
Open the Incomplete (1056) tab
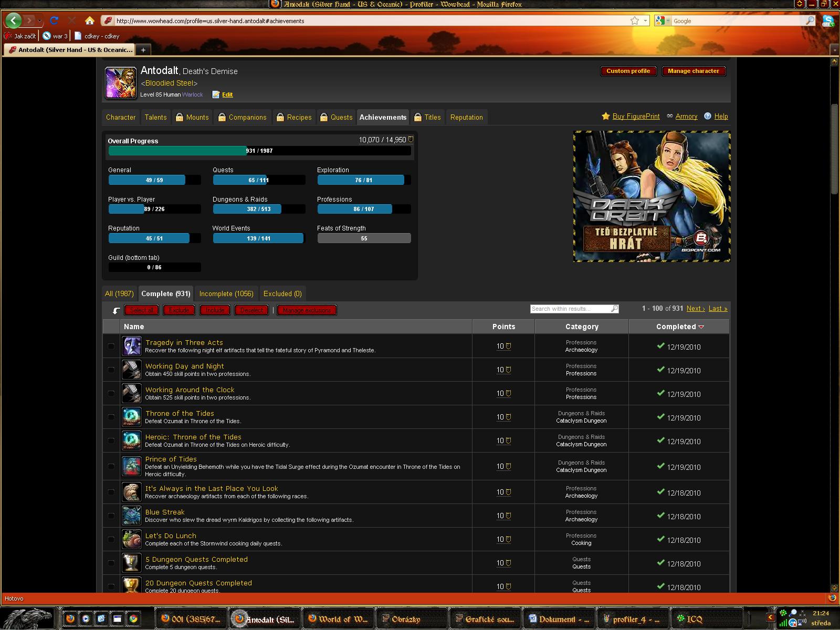coord(226,294)
